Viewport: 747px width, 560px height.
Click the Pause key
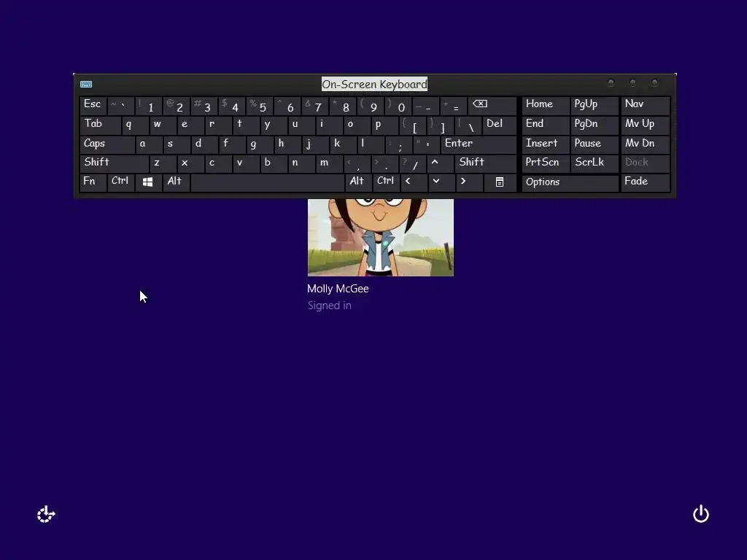(x=594, y=144)
